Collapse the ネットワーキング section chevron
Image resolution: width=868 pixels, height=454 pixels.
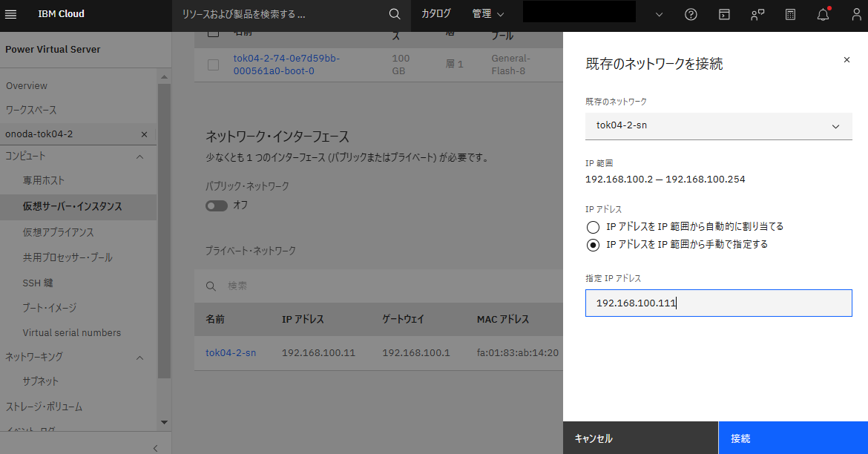point(140,358)
